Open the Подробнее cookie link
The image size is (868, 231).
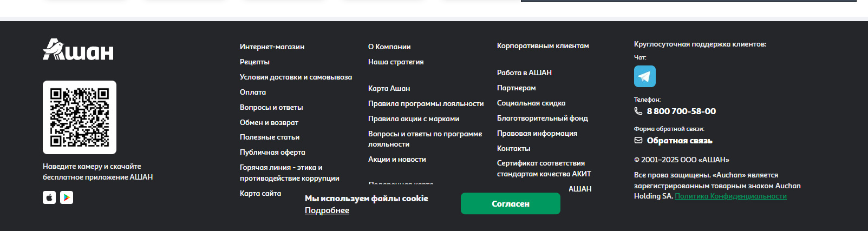(x=327, y=210)
